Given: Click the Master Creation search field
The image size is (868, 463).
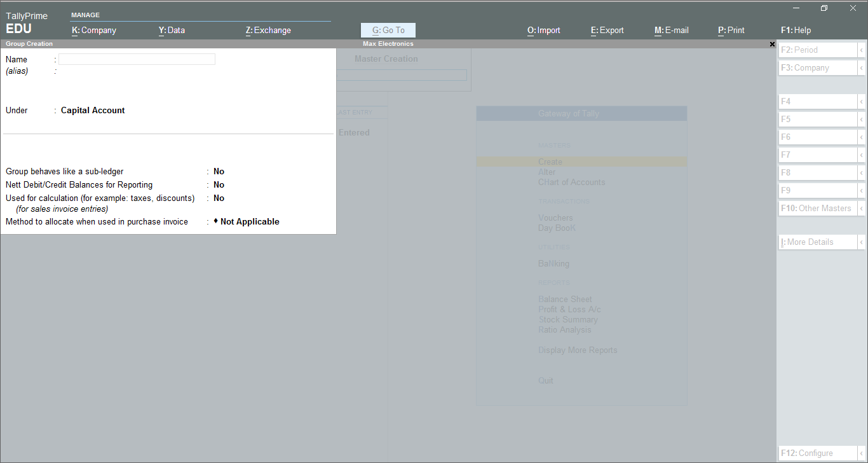Looking at the screenshot, I should coord(402,75).
